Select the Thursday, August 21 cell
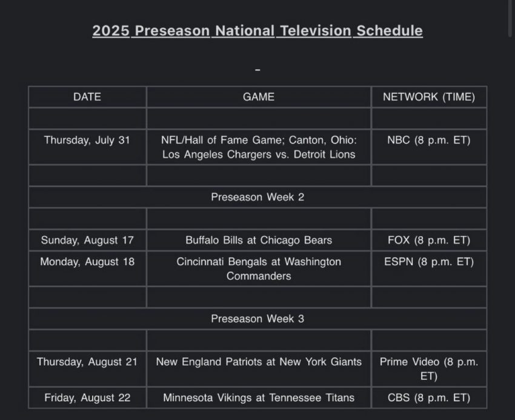 point(87,362)
